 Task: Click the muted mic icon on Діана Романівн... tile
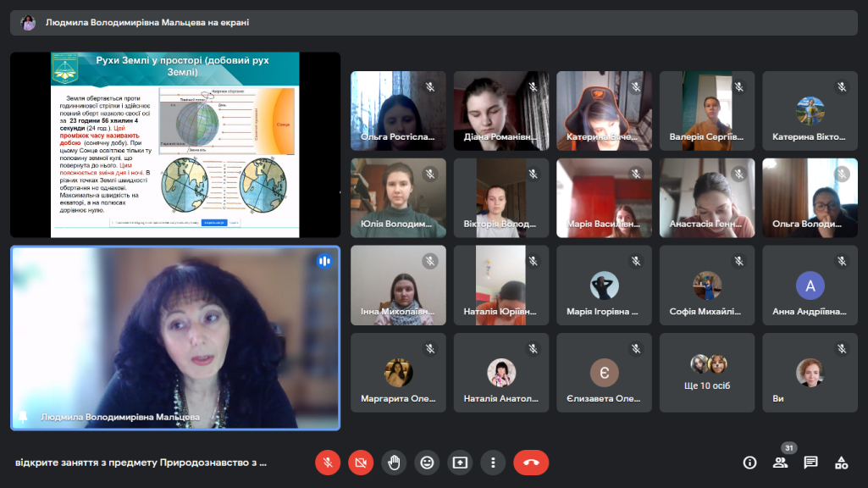534,87
